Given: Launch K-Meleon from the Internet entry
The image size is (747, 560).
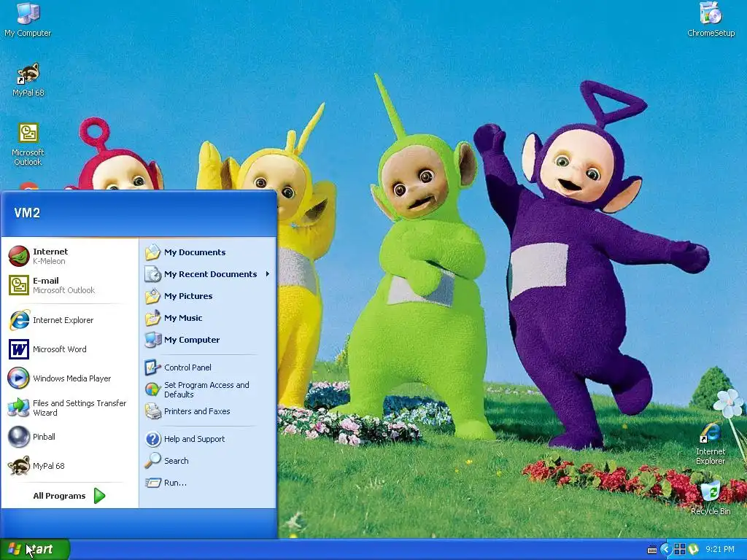Looking at the screenshot, I should tap(69, 256).
